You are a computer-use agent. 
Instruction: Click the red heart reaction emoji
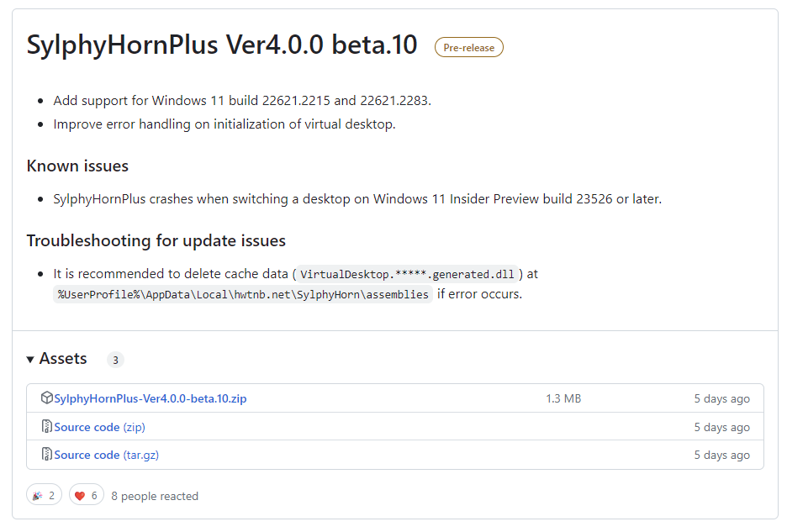tap(80, 496)
